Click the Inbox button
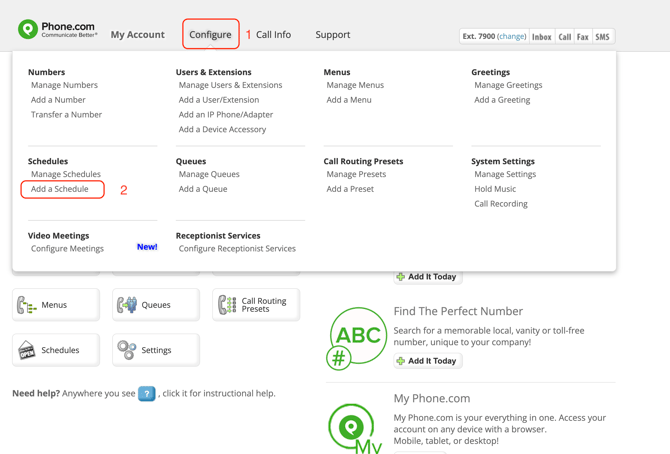 [x=541, y=37]
